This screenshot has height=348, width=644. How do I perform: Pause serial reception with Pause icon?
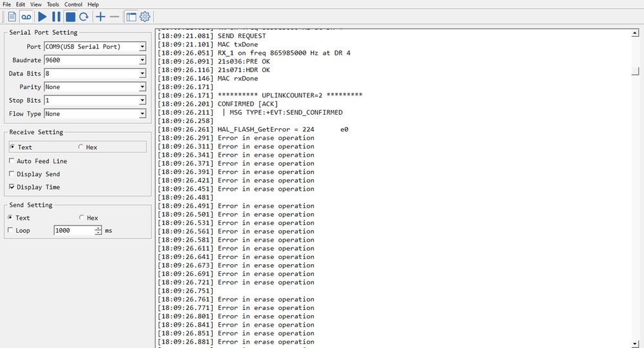point(56,17)
